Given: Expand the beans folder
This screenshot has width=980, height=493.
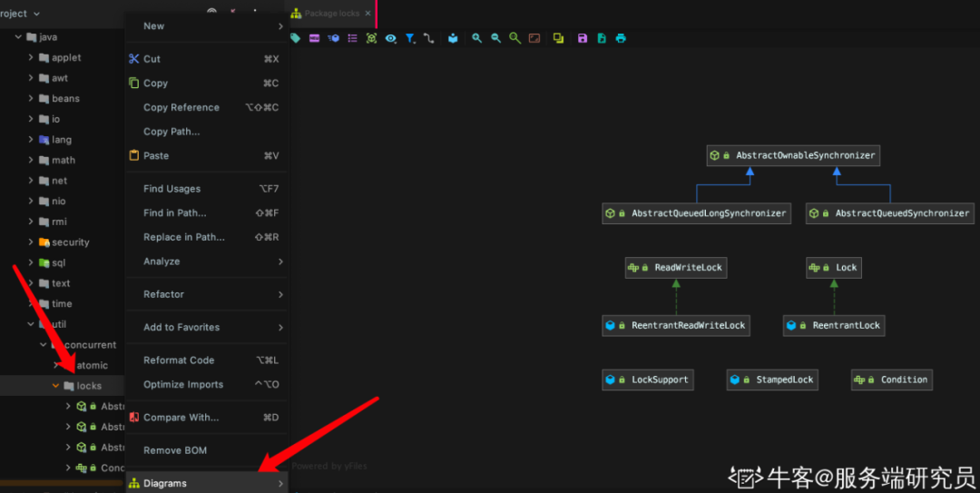Looking at the screenshot, I should click(x=31, y=98).
